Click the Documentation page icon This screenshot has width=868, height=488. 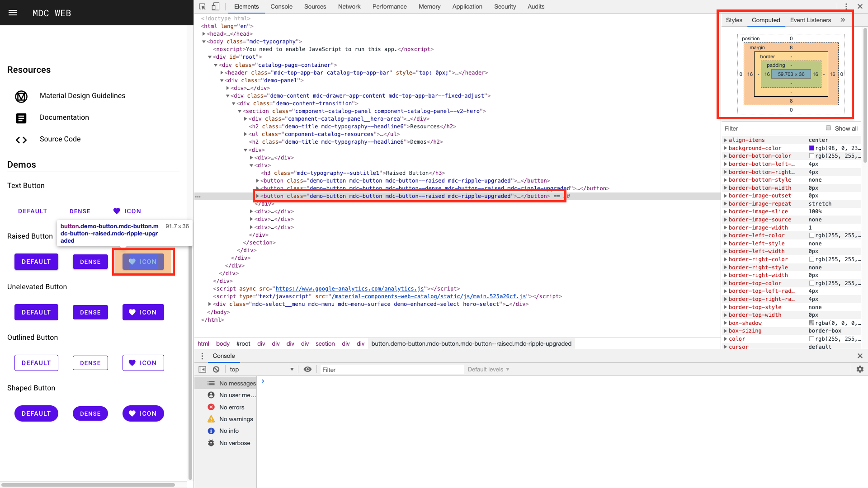(21, 118)
